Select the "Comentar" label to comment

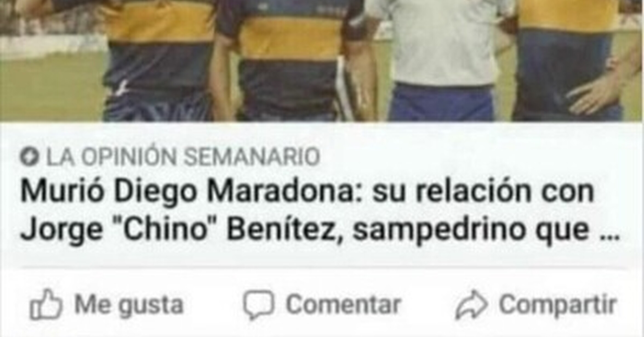click(x=344, y=304)
